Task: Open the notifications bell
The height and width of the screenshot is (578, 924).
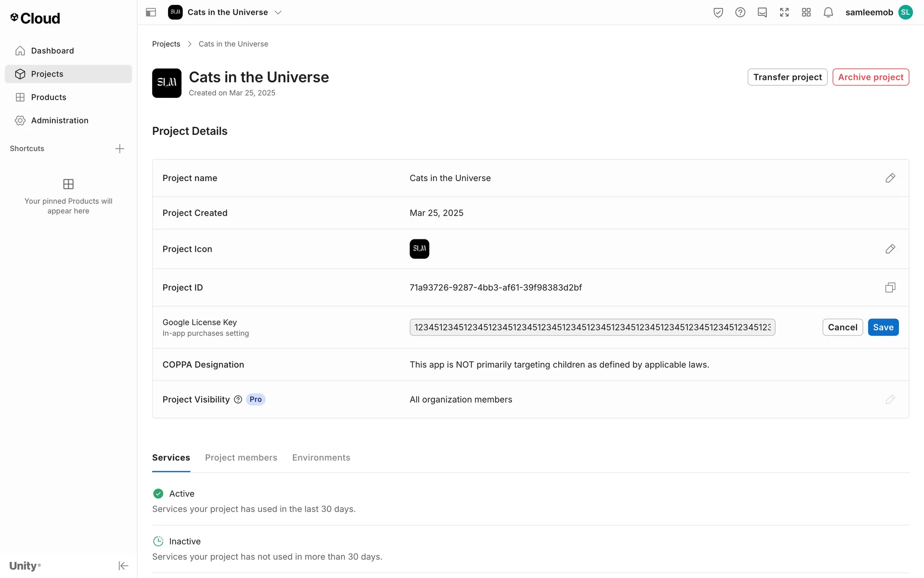Action: [x=828, y=13]
